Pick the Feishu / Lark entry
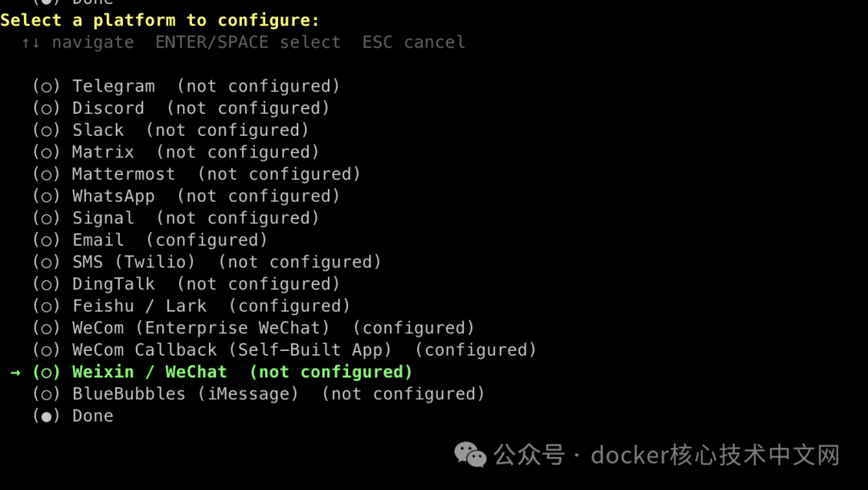The width and height of the screenshot is (868, 490). tap(139, 306)
